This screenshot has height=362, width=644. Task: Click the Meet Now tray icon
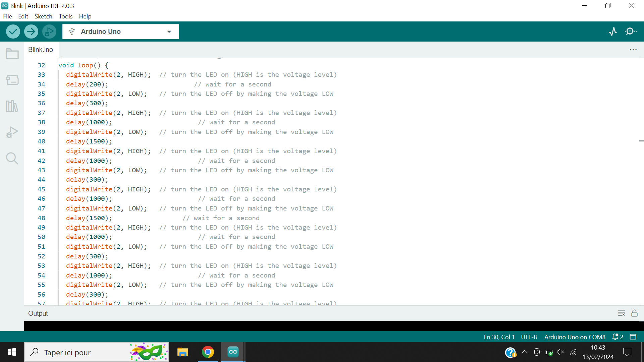click(537, 352)
